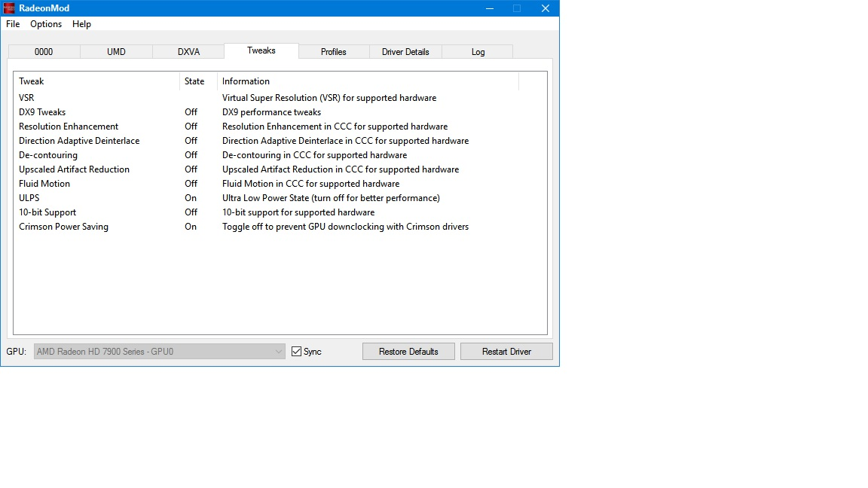Screen dimensions: 868x488
Task: Click the Ultra Low Power State description
Action: [331, 198]
